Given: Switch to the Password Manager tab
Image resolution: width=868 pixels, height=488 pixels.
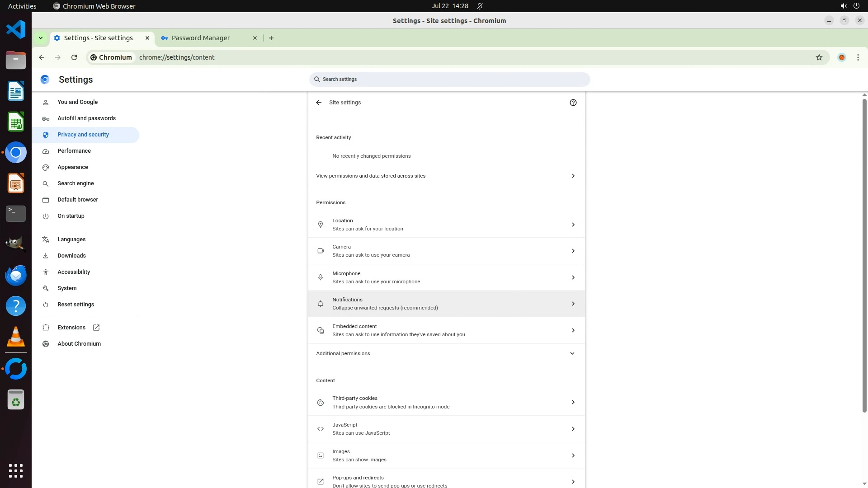Looking at the screenshot, I should pyautogui.click(x=201, y=38).
